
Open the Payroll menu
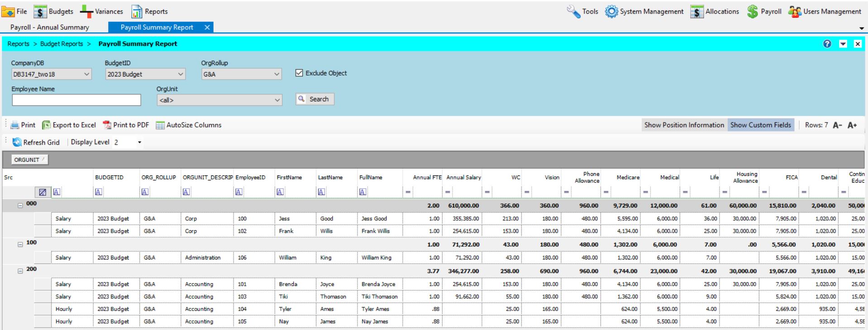764,12
